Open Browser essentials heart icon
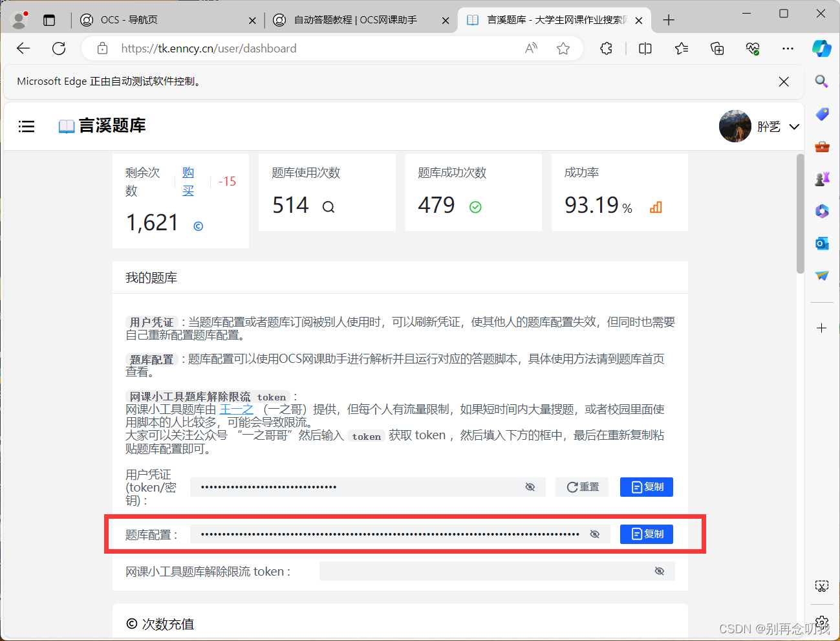 (752, 49)
